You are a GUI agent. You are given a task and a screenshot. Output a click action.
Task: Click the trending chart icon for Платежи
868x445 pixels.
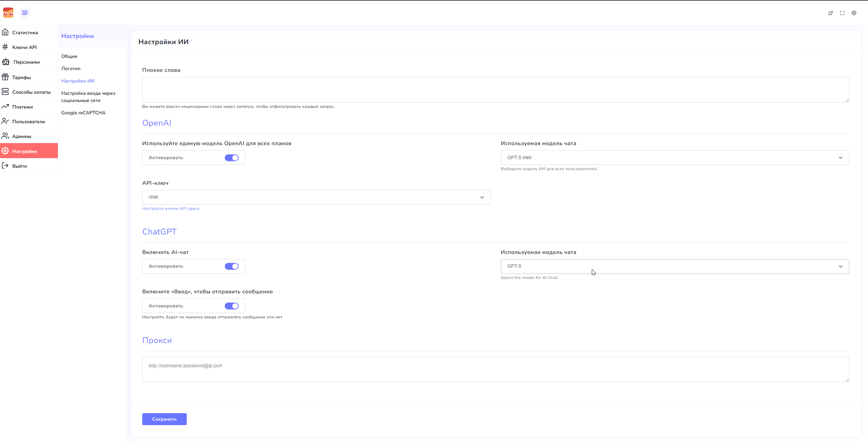tap(5, 106)
